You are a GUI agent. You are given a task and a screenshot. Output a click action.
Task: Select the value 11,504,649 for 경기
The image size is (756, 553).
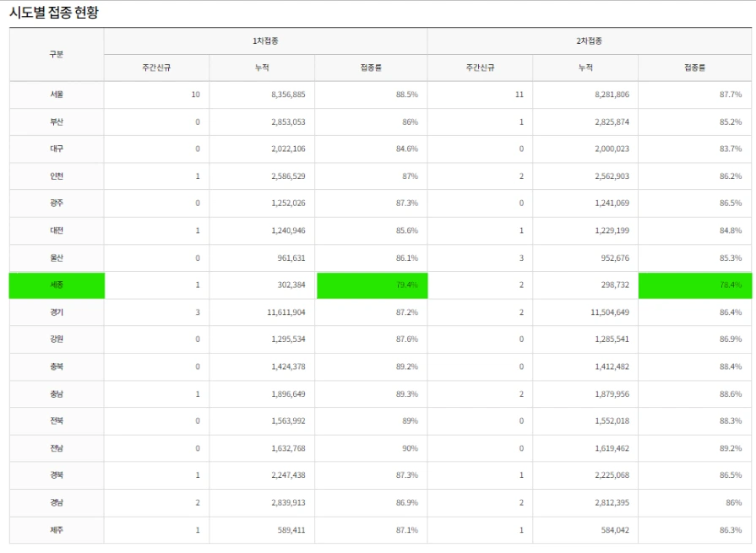click(610, 312)
